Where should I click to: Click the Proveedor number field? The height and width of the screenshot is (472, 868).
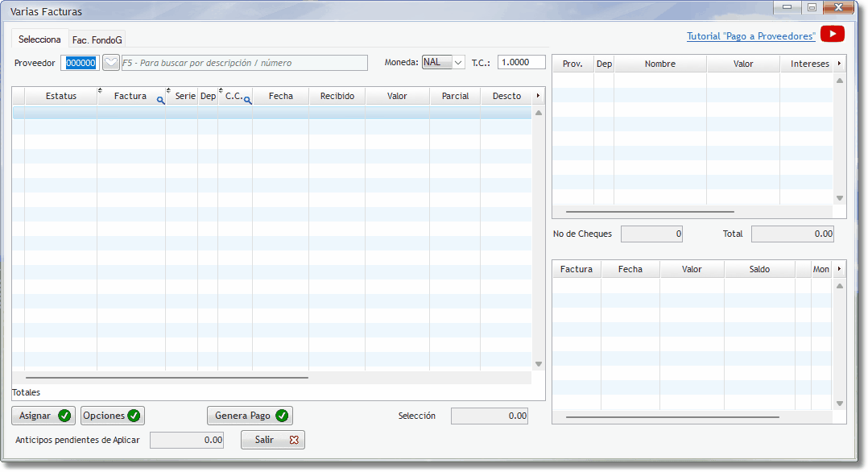[81, 63]
